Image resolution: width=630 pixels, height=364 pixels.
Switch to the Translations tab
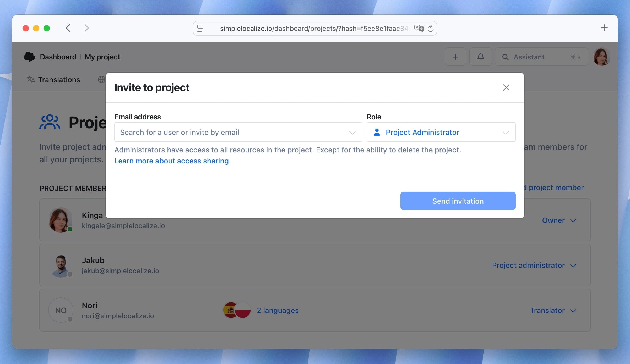click(54, 80)
